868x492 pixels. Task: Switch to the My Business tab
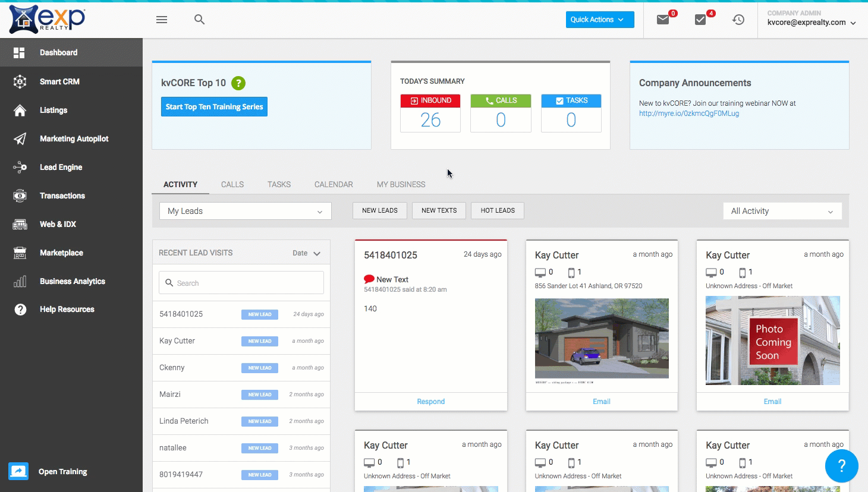point(401,185)
